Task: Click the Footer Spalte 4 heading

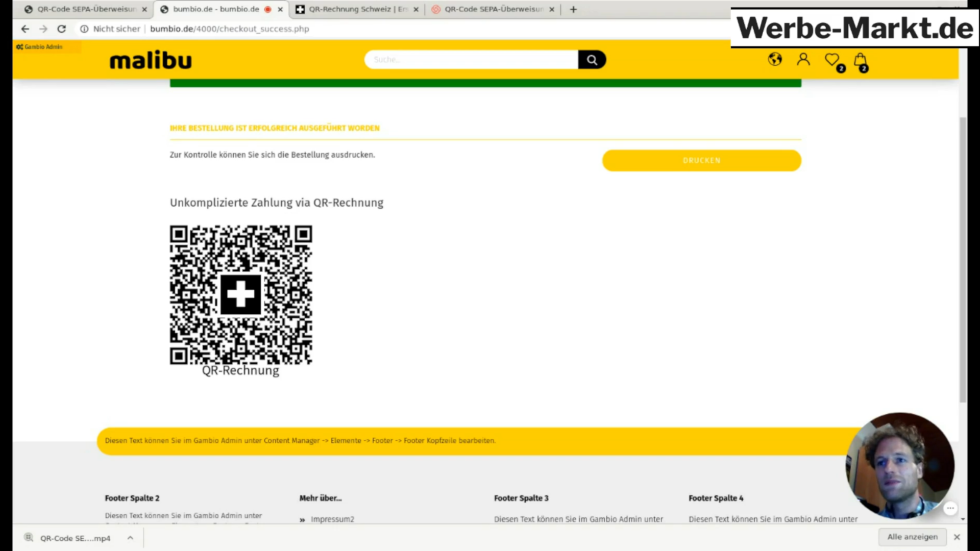Action: point(716,498)
